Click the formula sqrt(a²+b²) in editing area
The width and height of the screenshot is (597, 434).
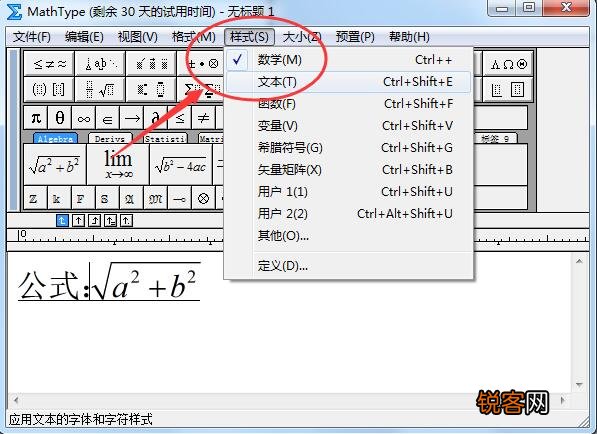tap(146, 282)
